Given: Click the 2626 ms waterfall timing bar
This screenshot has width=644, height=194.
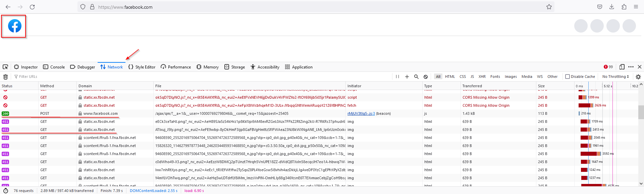Looking at the screenshot, I should pos(586,105).
